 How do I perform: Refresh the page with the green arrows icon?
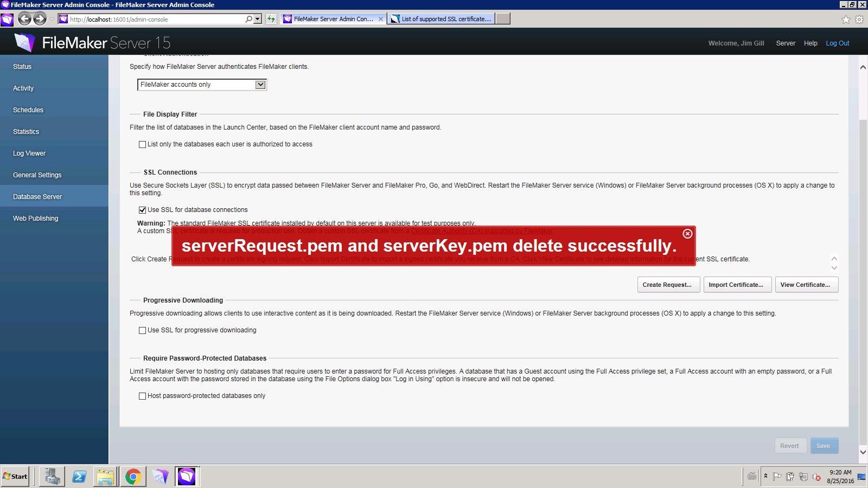click(x=271, y=19)
